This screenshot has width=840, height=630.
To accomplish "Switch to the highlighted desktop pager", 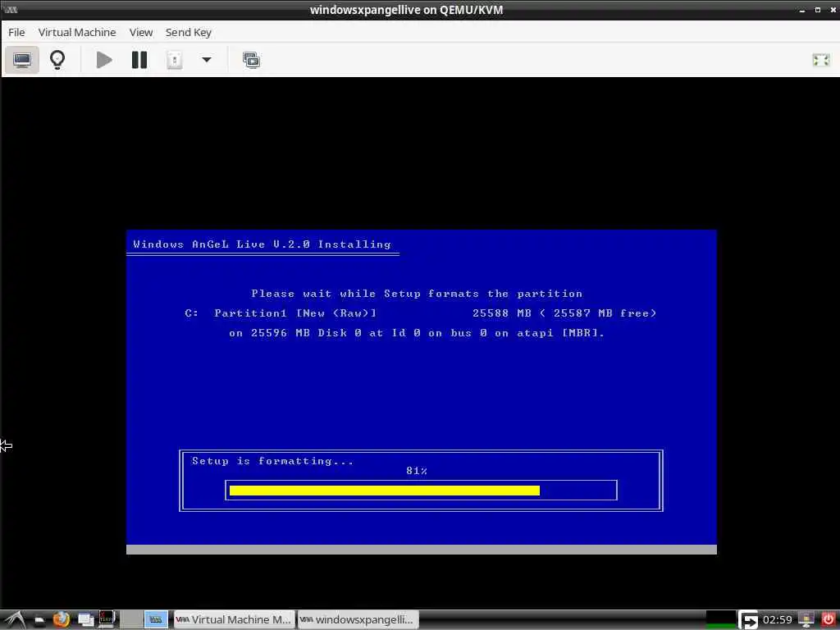I will [x=156, y=619].
